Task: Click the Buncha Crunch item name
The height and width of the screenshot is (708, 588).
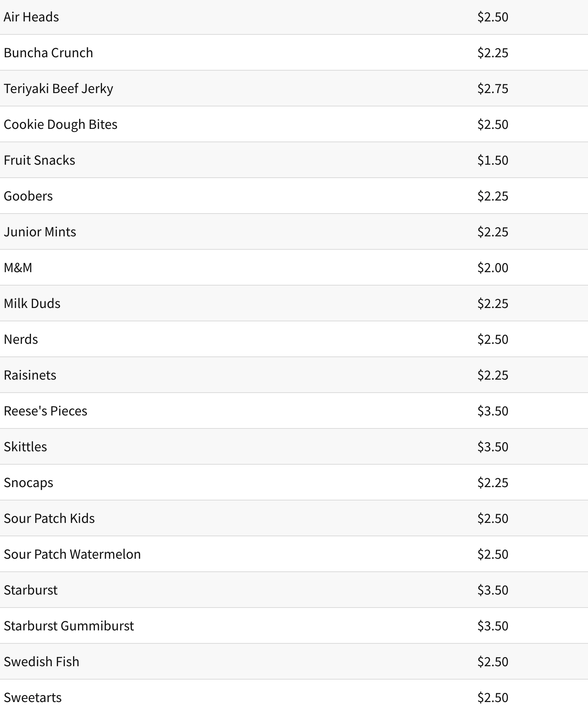Action: 48,53
